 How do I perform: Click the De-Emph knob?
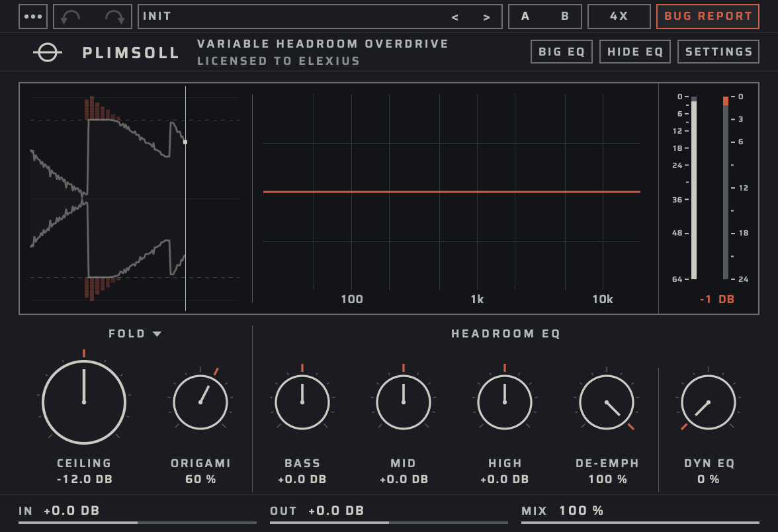pos(606,402)
